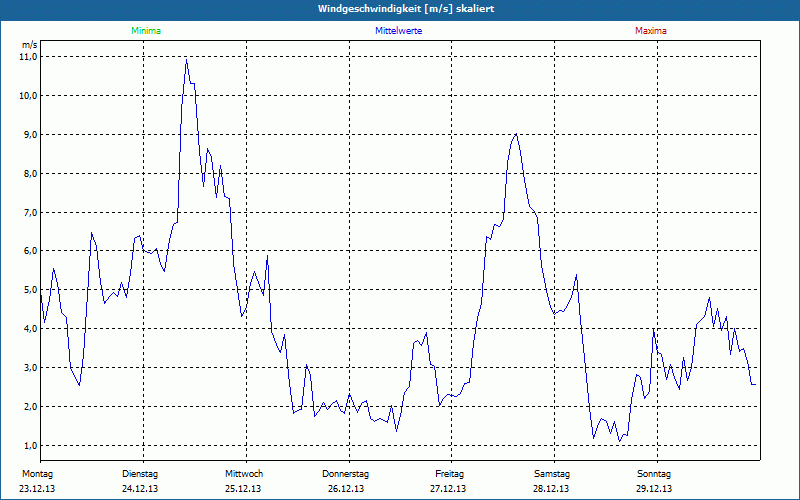800x500 pixels.
Task: Click the blue Mittelwerte legend label
Action: point(398,31)
